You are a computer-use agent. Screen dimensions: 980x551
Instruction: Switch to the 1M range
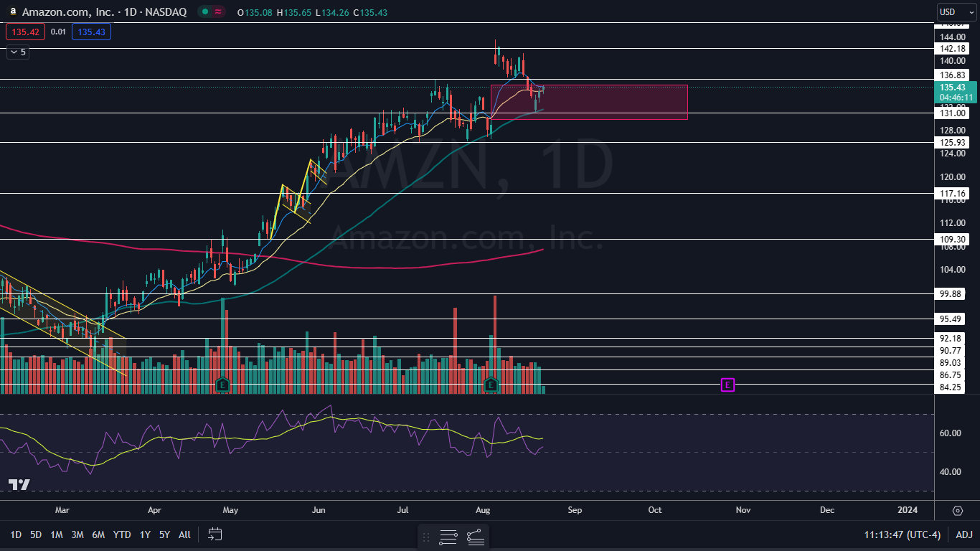pos(57,534)
